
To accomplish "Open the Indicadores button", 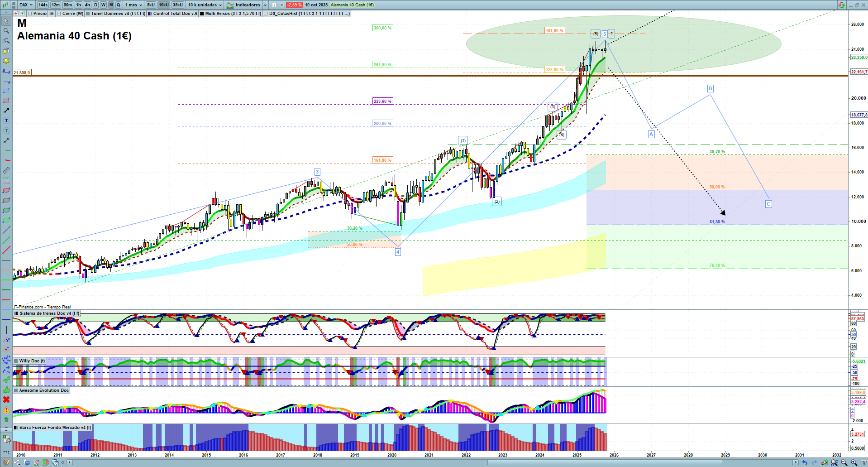I will click(244, 5).
